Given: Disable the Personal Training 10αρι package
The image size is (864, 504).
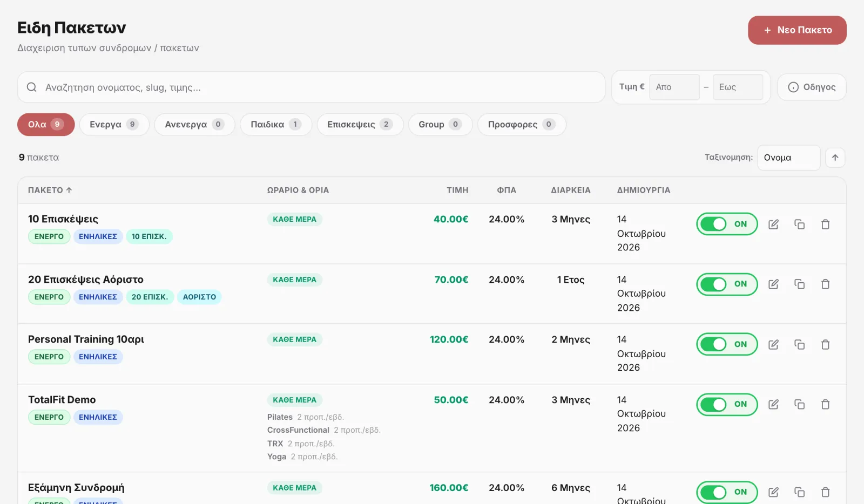Looking at the screenshot, I should (727, 344).
